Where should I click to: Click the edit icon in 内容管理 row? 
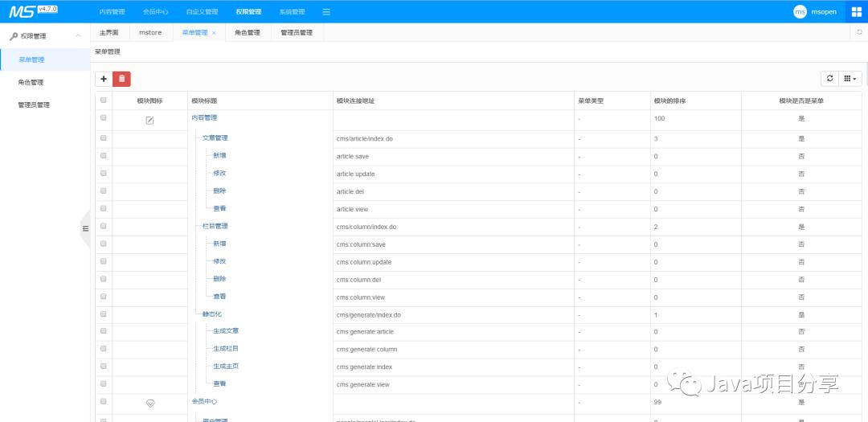pos(149,121)
